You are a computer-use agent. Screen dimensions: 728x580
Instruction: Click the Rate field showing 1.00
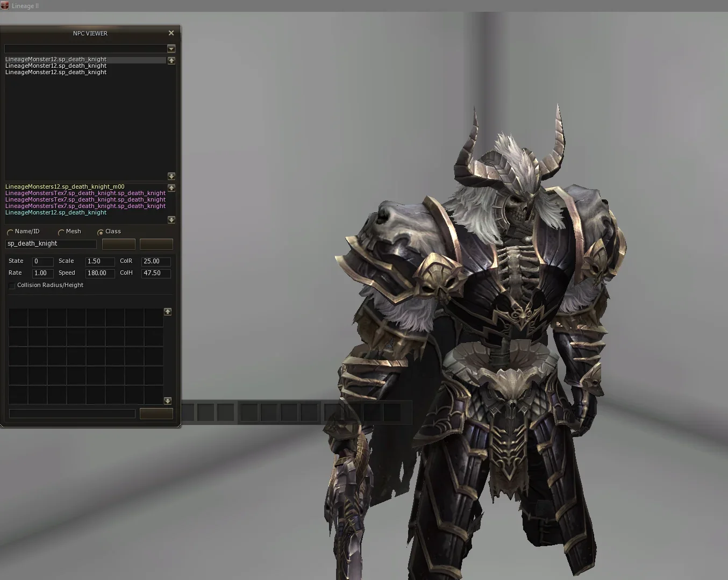(x=42, y=274)
